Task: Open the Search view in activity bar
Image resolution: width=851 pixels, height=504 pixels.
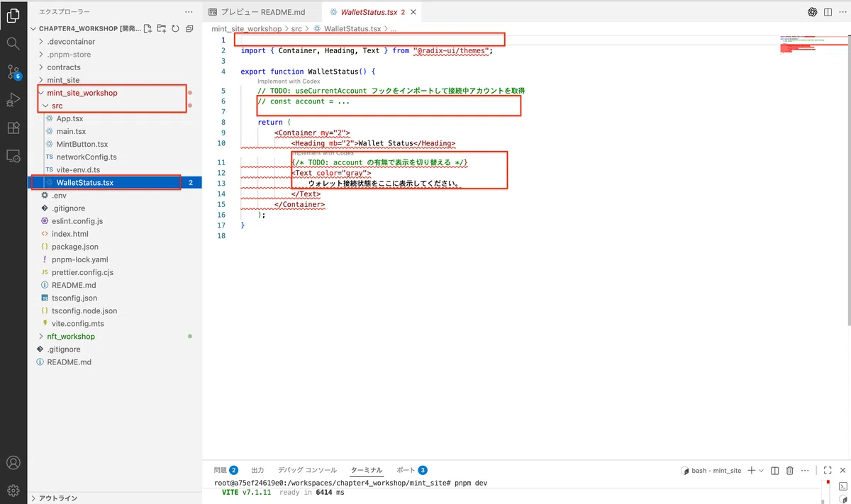Action: point(13,43)
